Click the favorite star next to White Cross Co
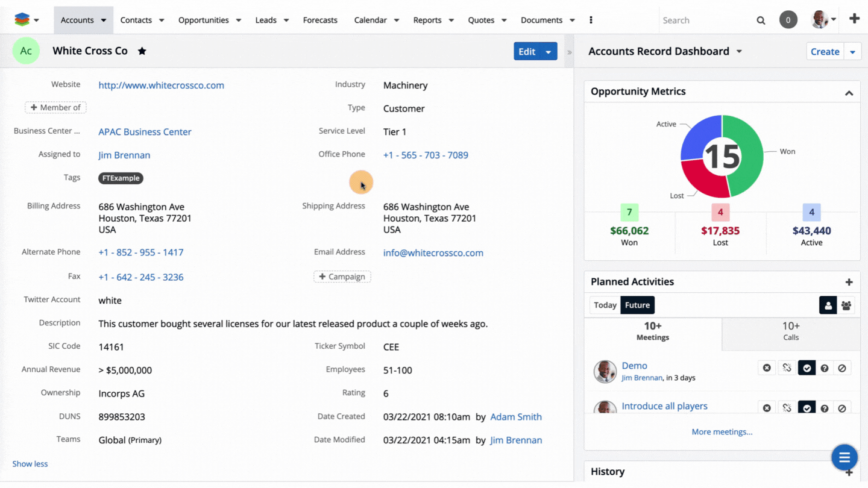This screenshot has width=868, height=488. [142, 51]
